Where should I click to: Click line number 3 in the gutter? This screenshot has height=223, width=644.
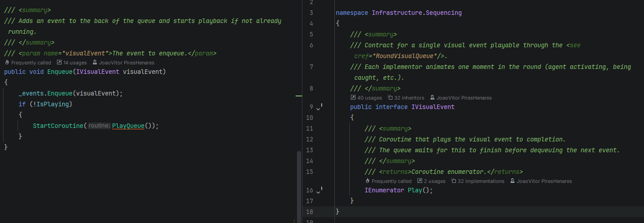pos(311,13)
